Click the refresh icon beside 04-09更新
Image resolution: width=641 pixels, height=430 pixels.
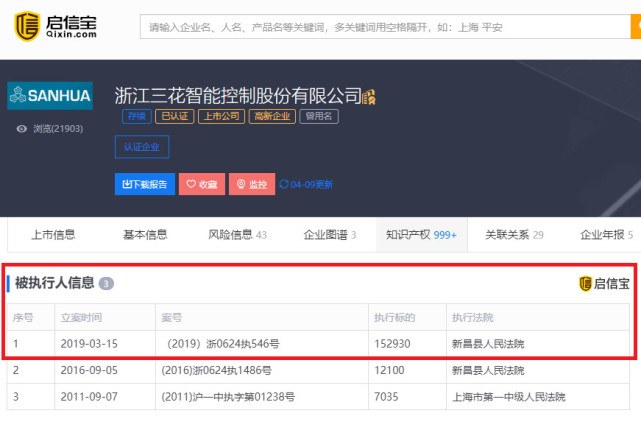284,184
